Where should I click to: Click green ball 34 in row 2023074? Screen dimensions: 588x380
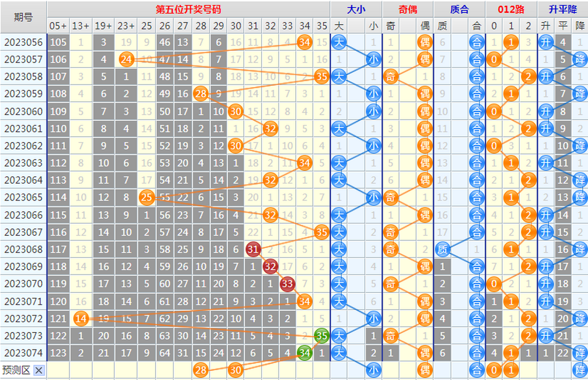(304, 353)
